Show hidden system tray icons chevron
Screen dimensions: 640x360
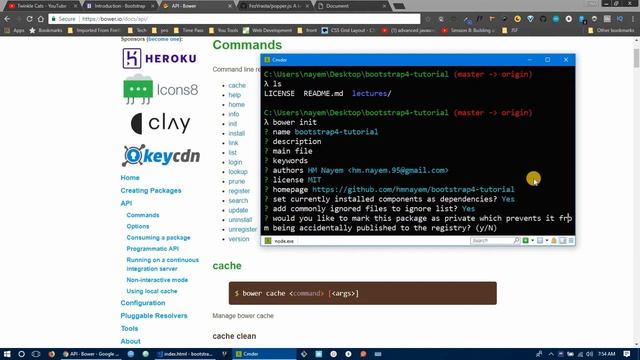551,354
